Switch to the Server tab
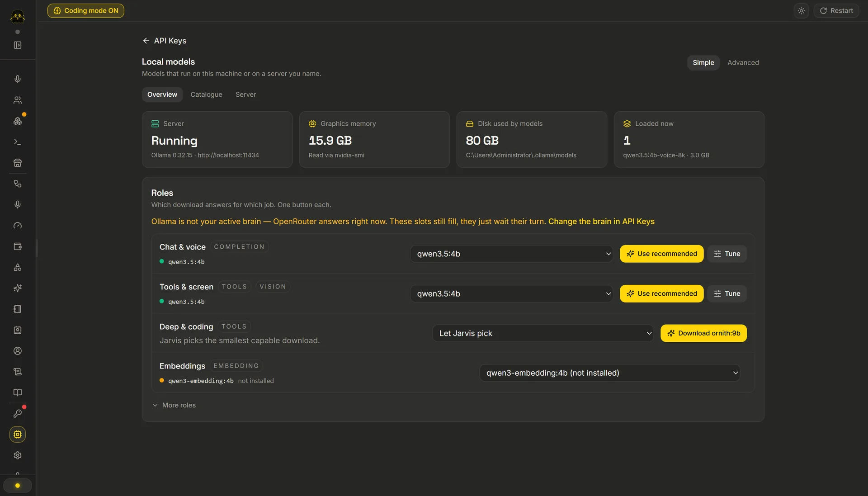Viewport: 868px width, 496px height. pyautogui.click(x=245, y=94)
